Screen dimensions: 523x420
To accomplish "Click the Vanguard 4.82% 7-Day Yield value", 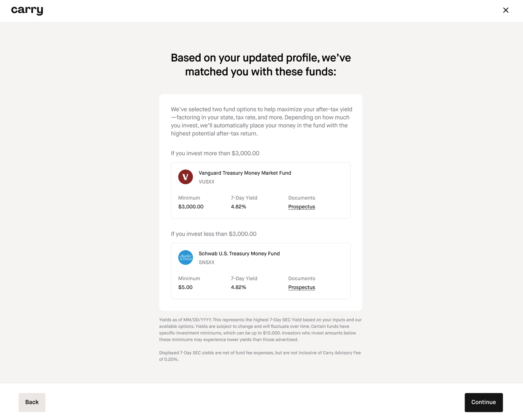I will (238, 207).
